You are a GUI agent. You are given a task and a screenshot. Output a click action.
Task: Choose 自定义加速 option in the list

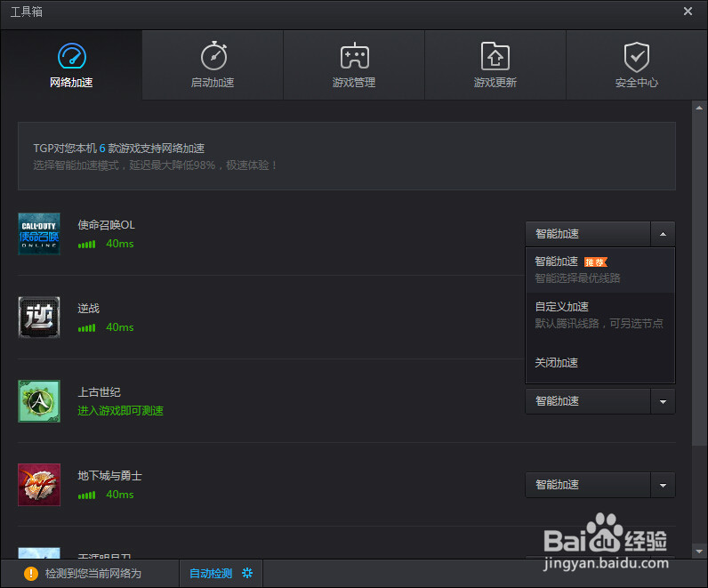[x=600, y=315]
